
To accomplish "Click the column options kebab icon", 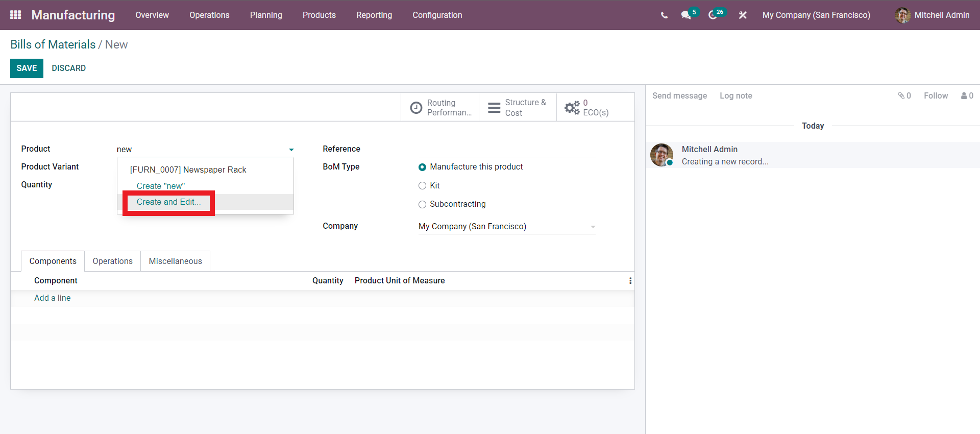I will (x=630, y=281).
